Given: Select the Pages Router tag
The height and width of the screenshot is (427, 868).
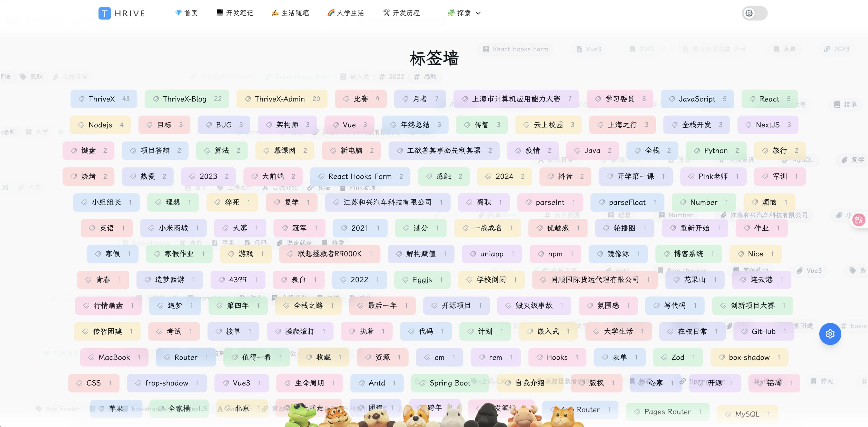Looking at the screenshot, I should tap(667, 412).
